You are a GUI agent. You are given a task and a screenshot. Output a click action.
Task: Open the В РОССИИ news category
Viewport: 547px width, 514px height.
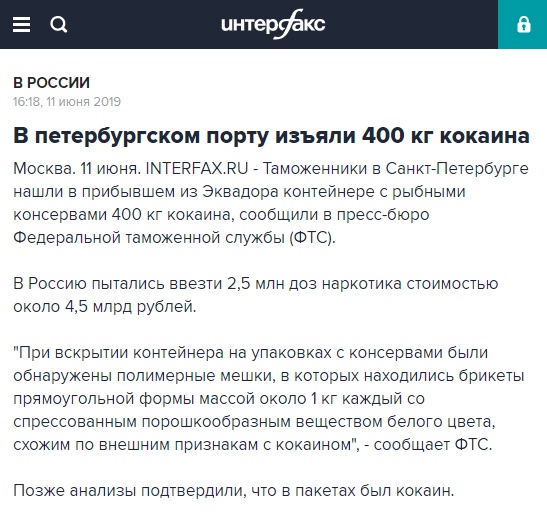click(52, 83)
